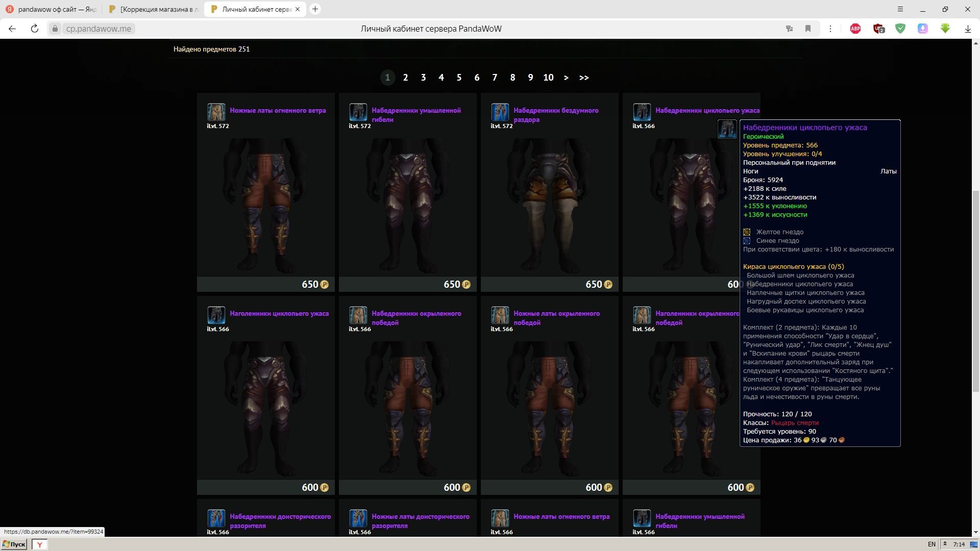Click the page vertical scrollbar thumb

coord(975,291)
